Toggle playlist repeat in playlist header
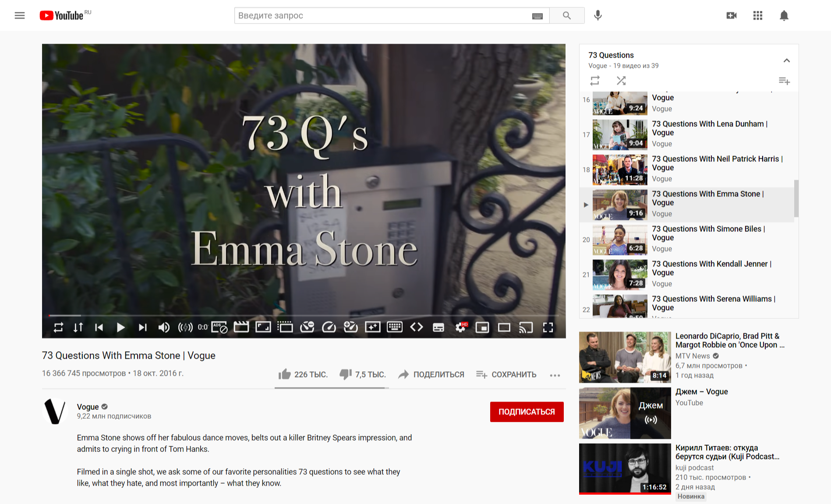 595,81
